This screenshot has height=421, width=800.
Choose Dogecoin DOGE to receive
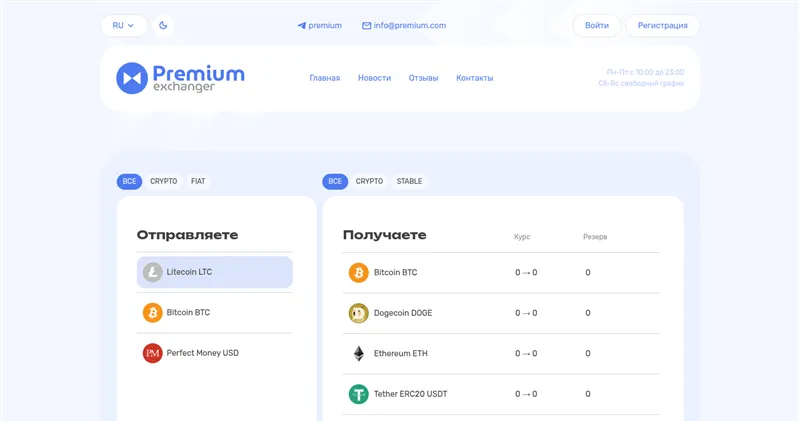501,313
